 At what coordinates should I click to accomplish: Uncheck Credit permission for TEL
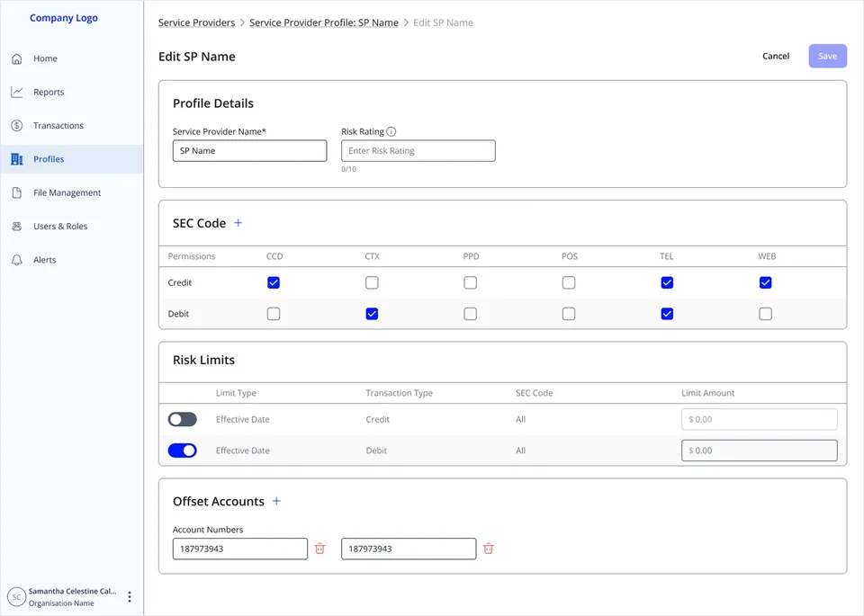pyautogui.click(x=667, y=282)
